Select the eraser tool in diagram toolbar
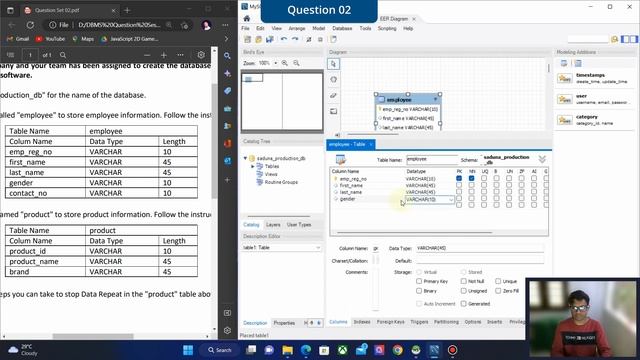640x360 pixels. coord(333,96)
